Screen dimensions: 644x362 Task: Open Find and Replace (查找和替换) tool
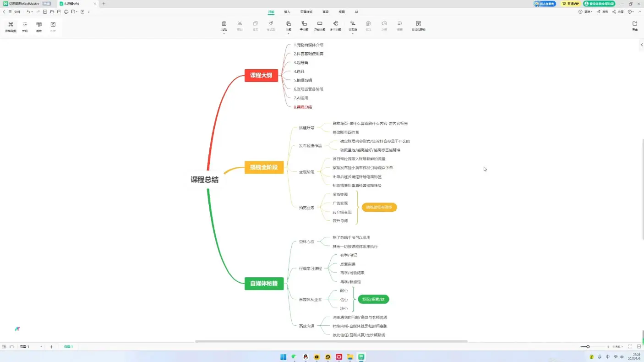418,26
